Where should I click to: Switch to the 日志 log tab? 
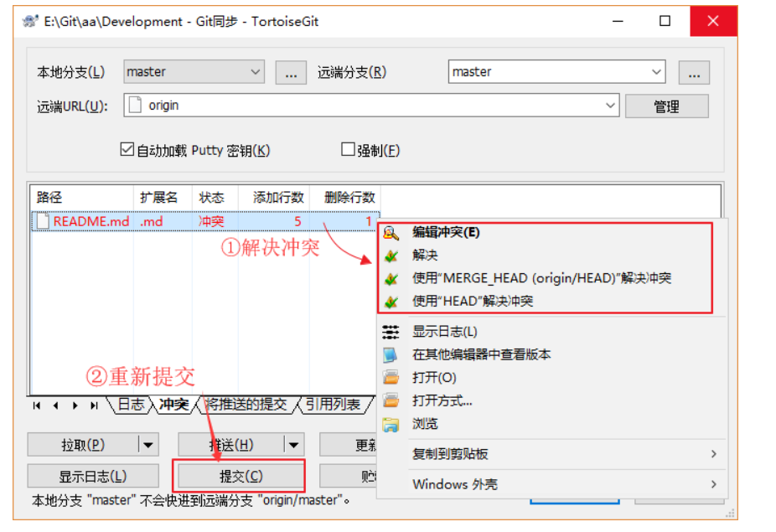click(130, 405)
